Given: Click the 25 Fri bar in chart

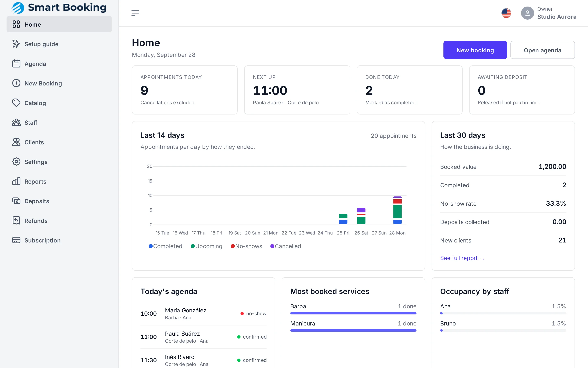Looking at the screenshot, I should [x=343, y=219].
